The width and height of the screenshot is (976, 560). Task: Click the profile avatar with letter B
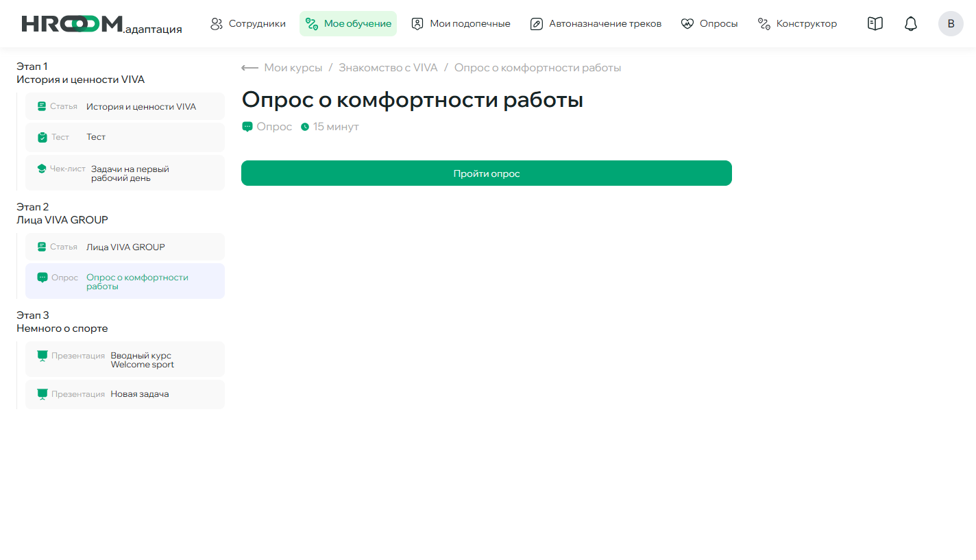[951, 23]
